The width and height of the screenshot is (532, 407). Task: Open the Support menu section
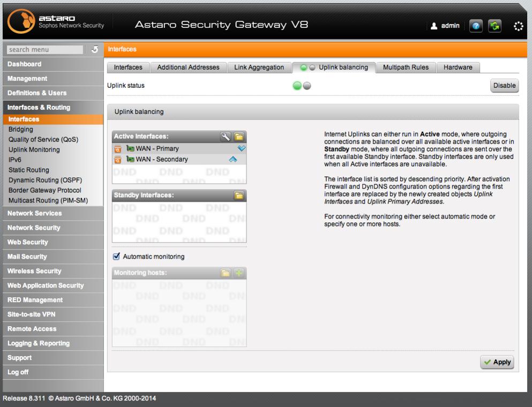tap(53, 358)
